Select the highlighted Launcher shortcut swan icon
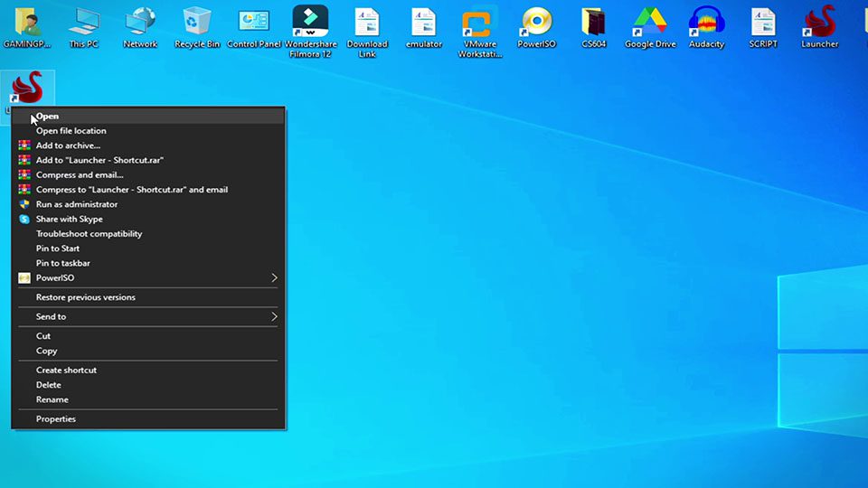868x488 pixels. point(26,88)
